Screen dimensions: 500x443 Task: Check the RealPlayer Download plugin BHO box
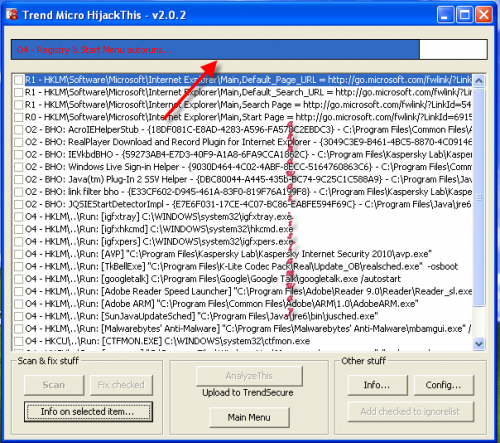19,142
